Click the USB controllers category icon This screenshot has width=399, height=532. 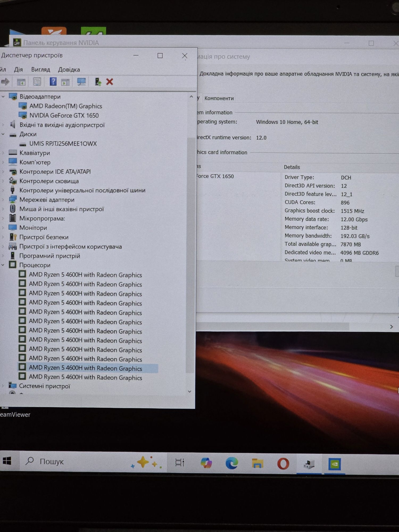coord(13,190)
